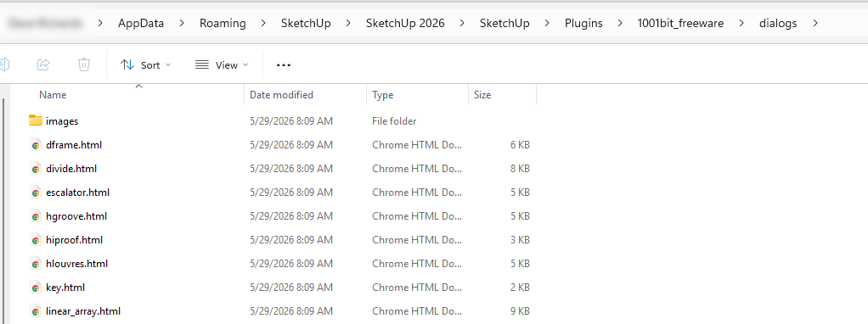Click the dframe.html Chrome file icon

[36, 145]
